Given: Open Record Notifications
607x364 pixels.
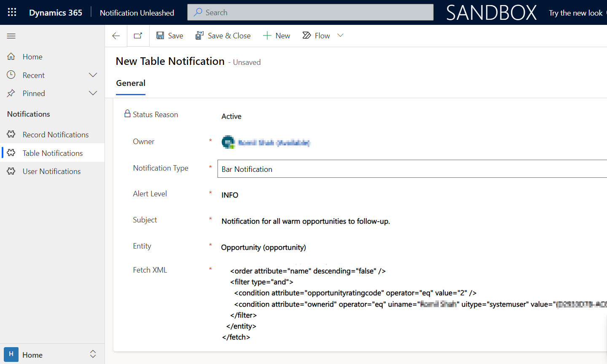Looking at the screenshot, I should [52, 134].
